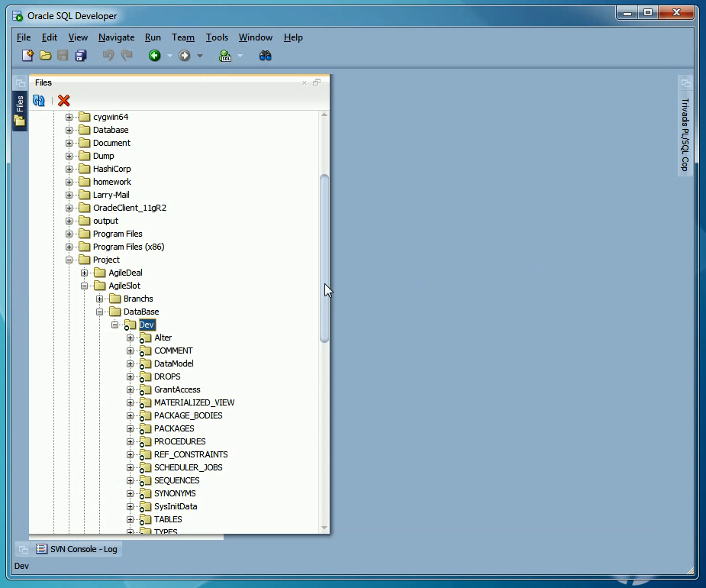Open dropdown next to SQL Worksheet icon
706x588 pixels.
click(x=240, y=56)
